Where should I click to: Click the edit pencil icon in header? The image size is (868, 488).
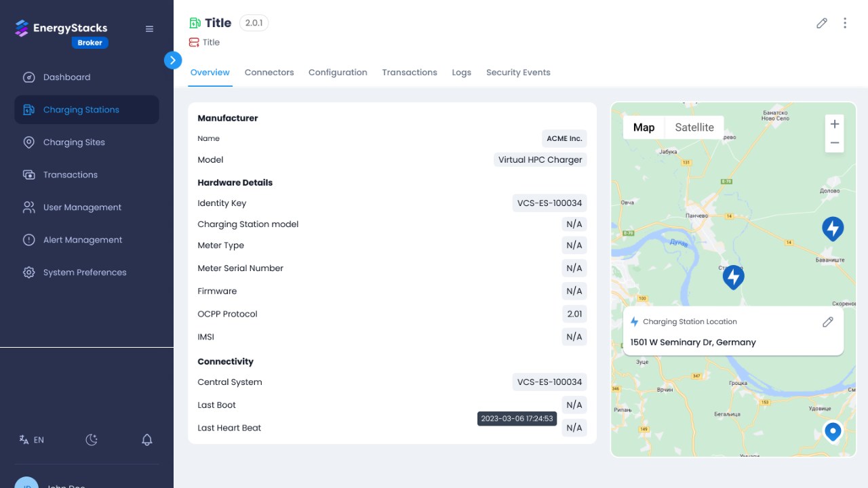coord(822,23)
